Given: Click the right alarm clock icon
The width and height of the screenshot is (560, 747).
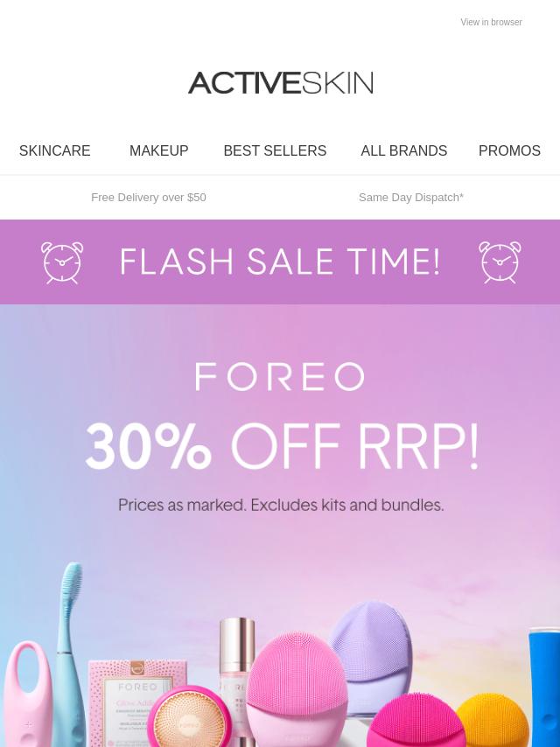Looking at the screenshot, I should [x=500, y=262].
